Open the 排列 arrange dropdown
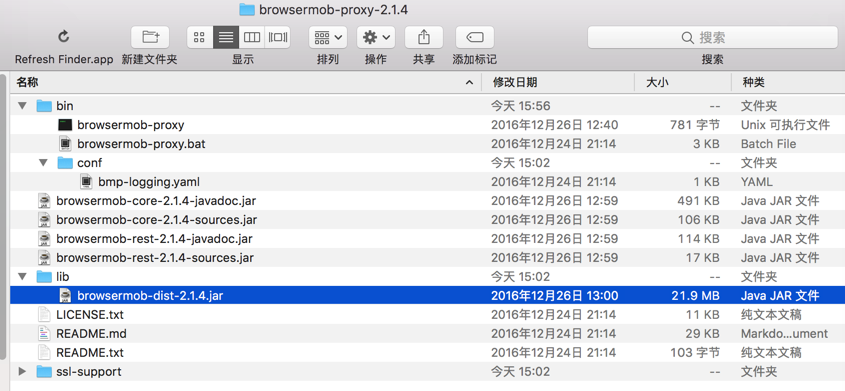The height and width of the screenshot is (391, 845). pyautogui.click(x=328, y=37)
